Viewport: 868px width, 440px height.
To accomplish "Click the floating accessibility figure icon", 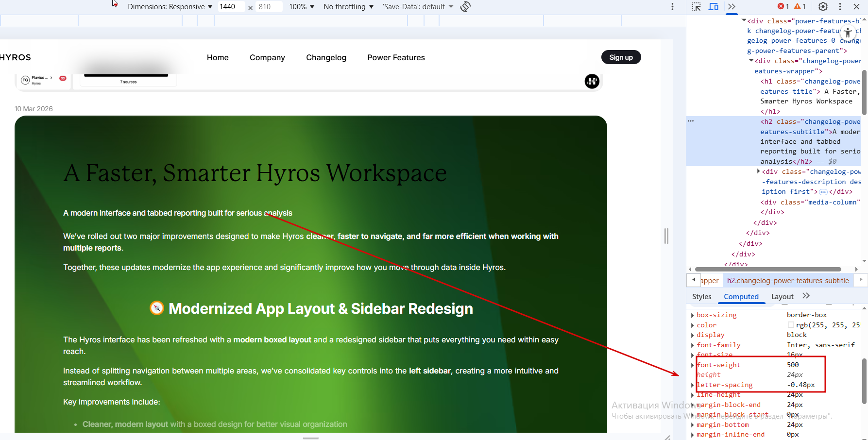I will 848,33.
